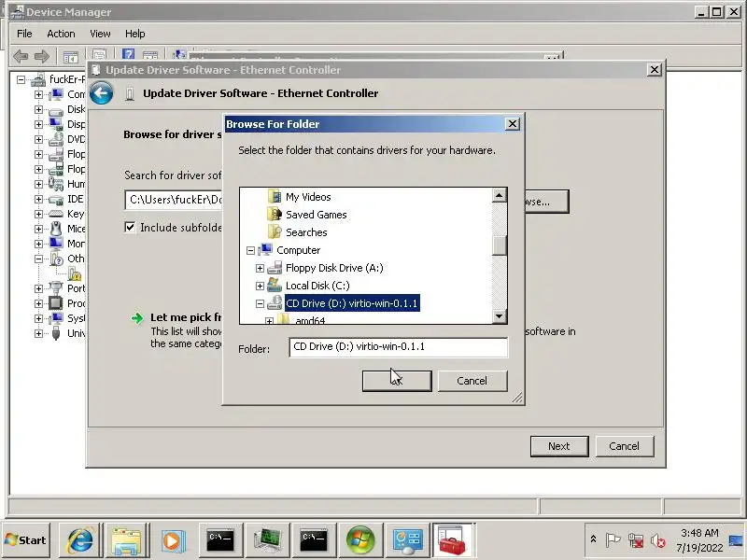This screenshot has height=560, width=747.
Task: Switch to the first command prompt taskbar icon
Action: click(x=219, y=540)
